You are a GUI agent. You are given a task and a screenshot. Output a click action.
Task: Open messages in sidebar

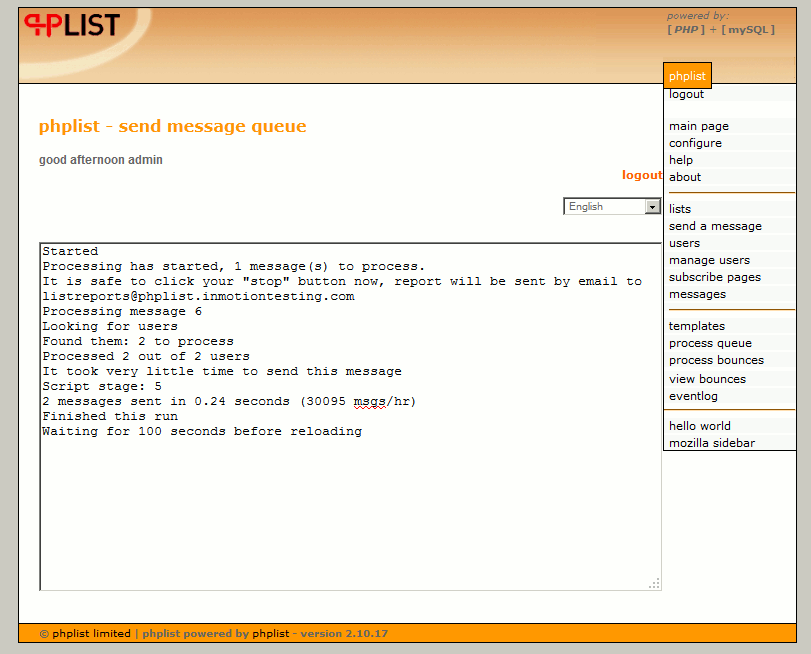(x=697, y=294)
